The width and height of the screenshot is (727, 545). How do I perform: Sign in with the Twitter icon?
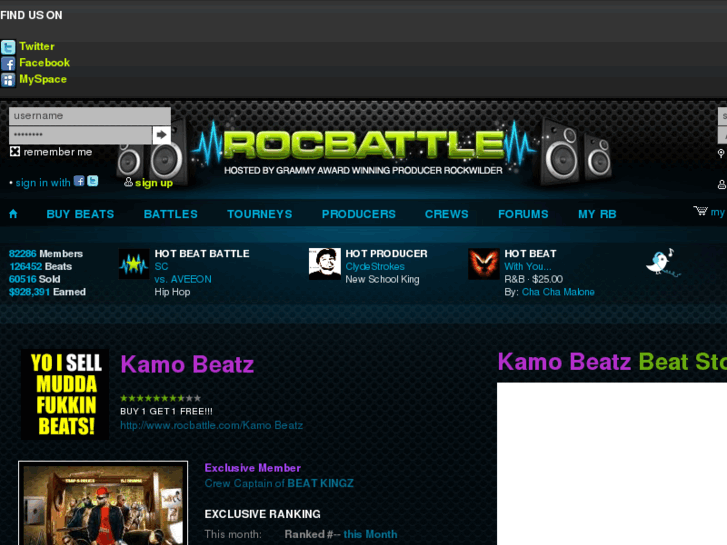[x=93, y=181]
